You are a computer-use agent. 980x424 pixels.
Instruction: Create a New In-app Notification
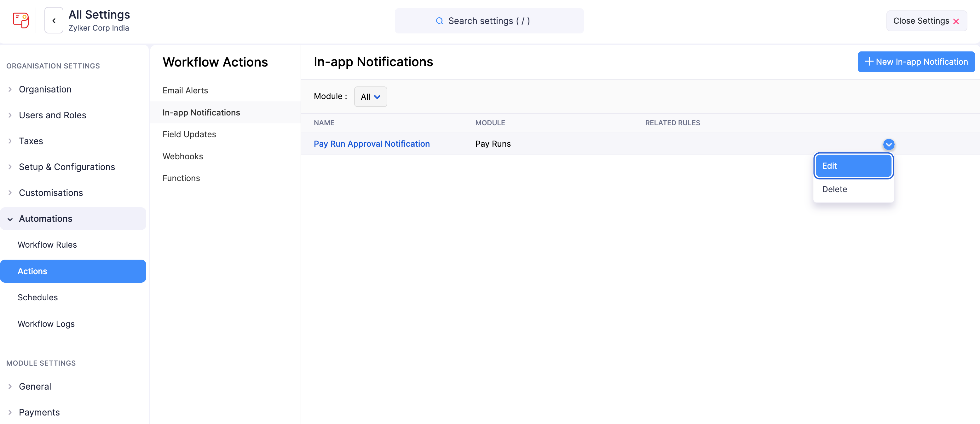(916, 62)
